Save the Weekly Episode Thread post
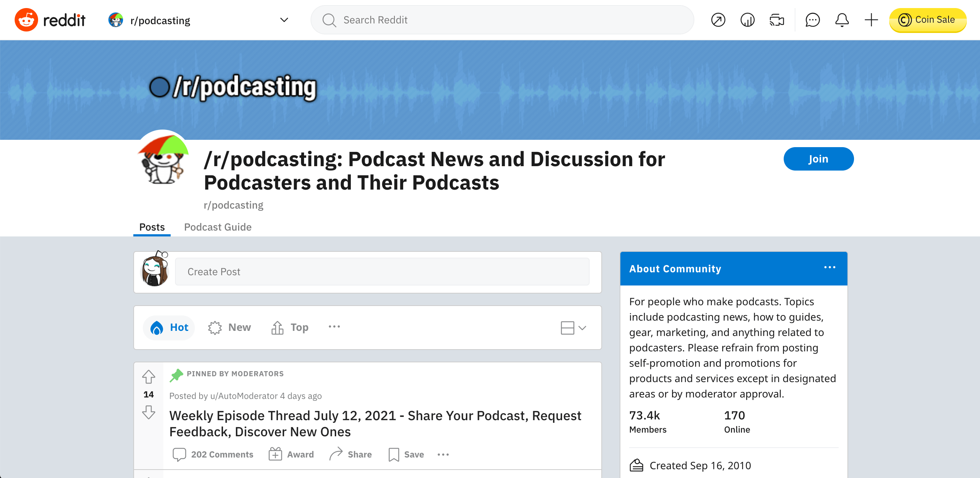This screenshot has width=980, height=478. [x=406, y=455]
